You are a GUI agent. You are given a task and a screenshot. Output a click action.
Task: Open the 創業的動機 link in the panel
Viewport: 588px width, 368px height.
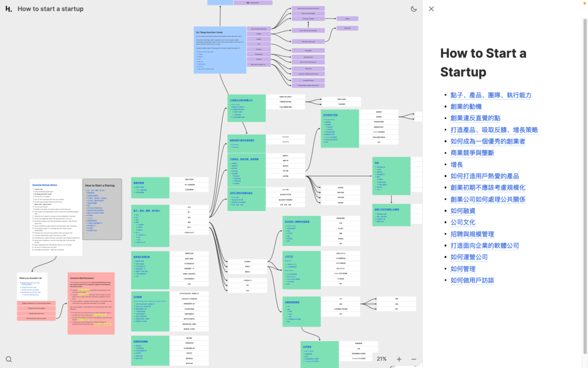coord(466,107)
